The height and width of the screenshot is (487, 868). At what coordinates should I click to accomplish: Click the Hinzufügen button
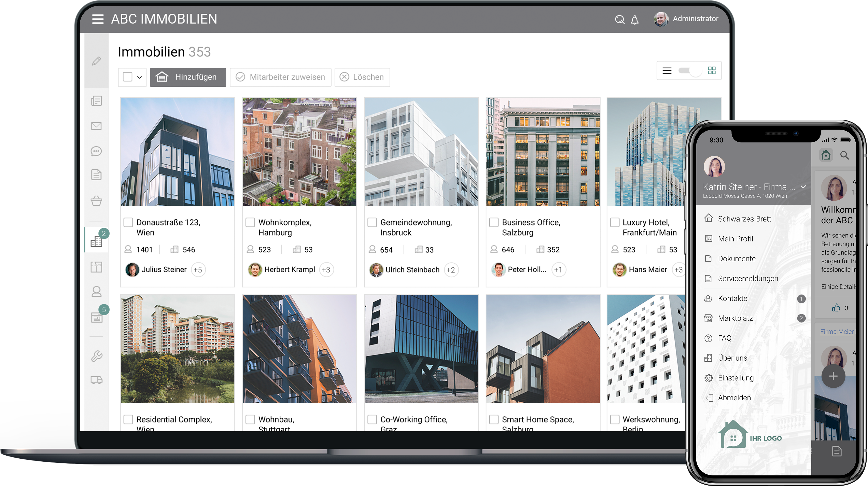tap(188, 77)
